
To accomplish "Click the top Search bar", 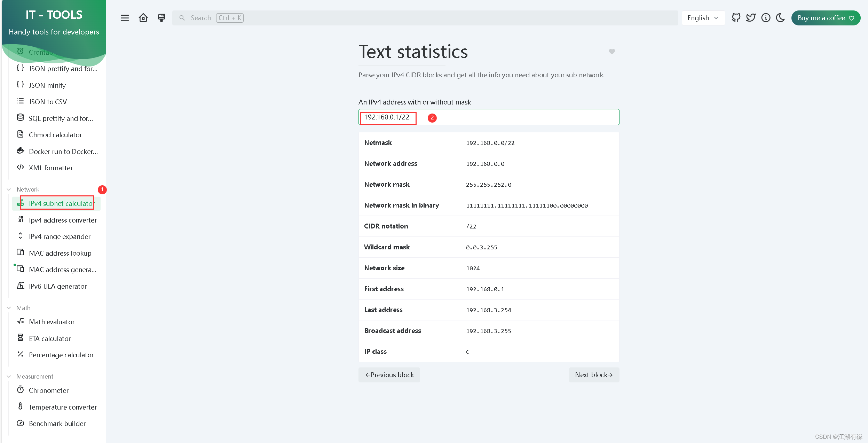I will pos(425,18).
